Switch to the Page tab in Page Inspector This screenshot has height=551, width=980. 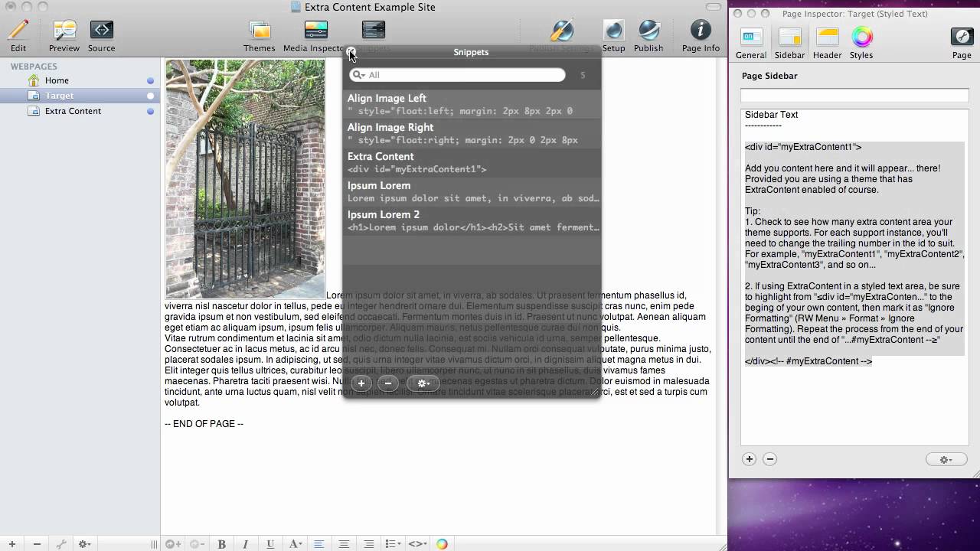962,43
